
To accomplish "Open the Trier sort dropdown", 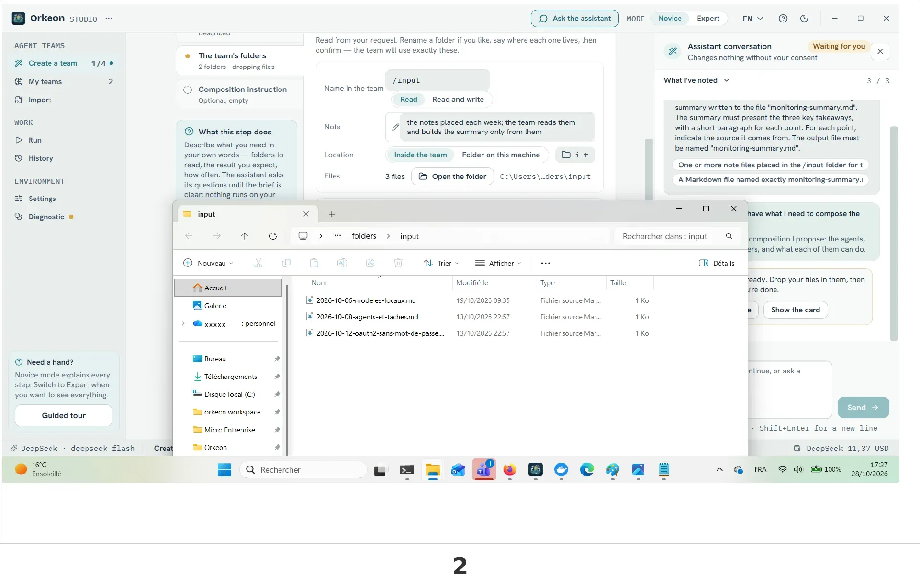I will pyautogui.click(x=441, y=263).
